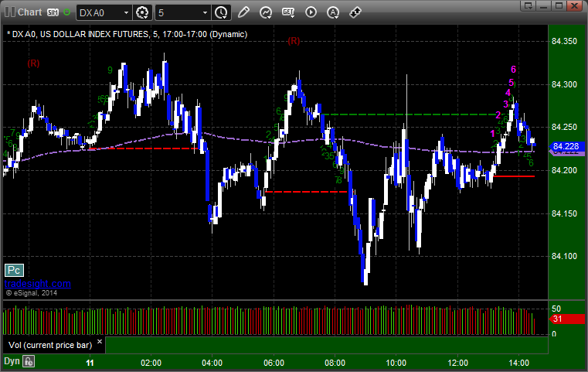Click the 14:00 time axis label
588x372 pixels.
pos(519,363)
